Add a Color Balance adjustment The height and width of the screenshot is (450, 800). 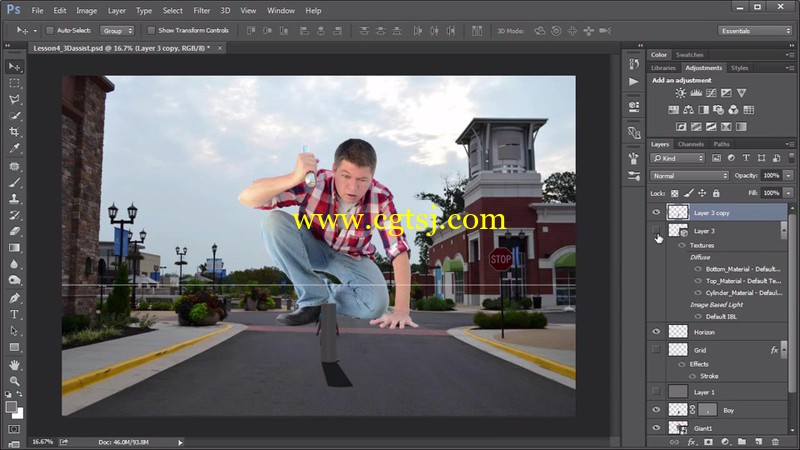point(688,110)
